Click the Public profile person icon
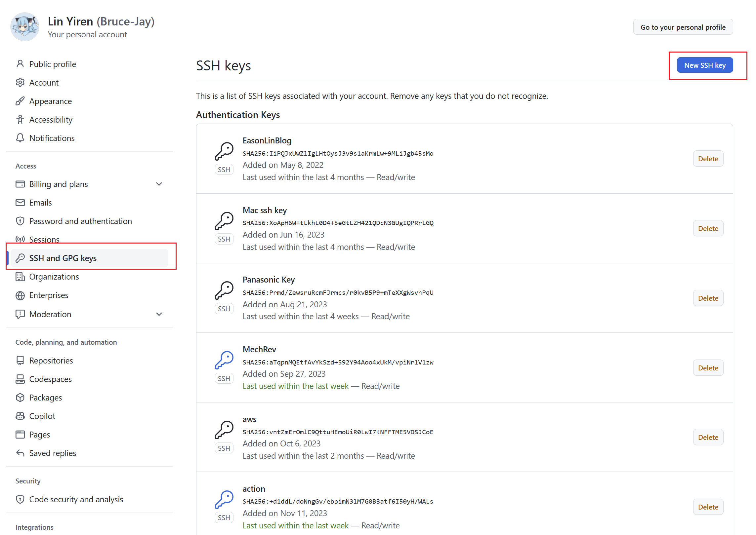 20,64
